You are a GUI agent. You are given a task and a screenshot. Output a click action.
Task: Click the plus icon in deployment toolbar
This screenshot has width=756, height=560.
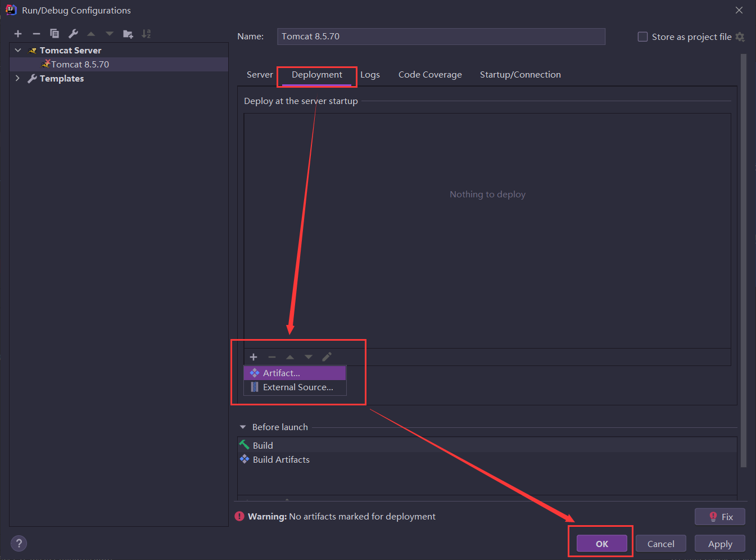(253, 357)
